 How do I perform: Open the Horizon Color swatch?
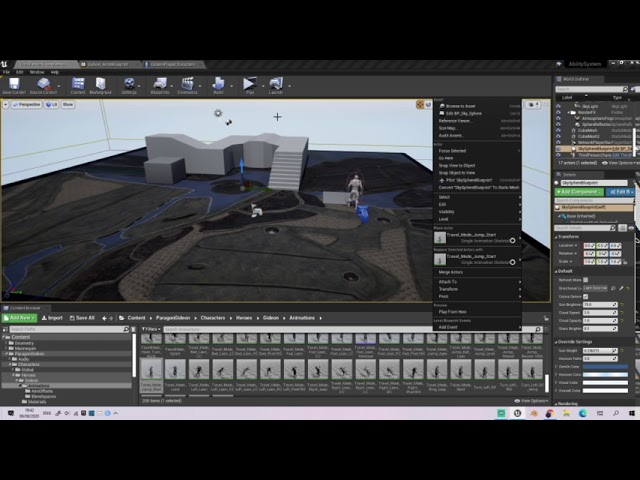tap(605, 375)
